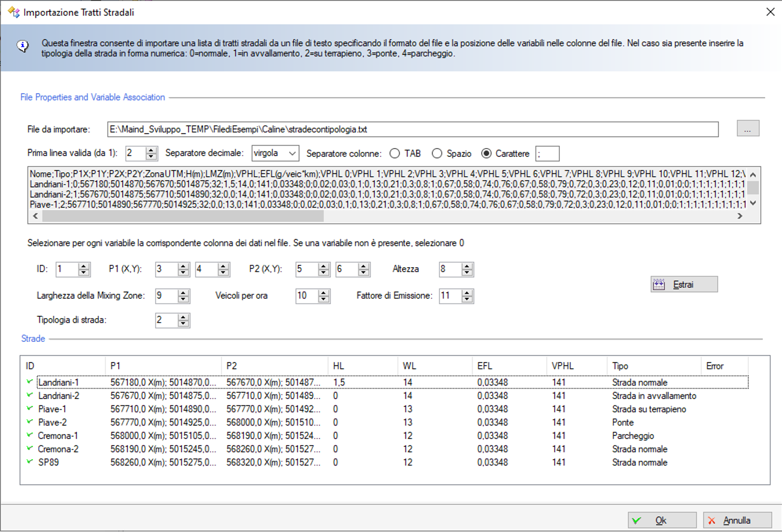Select the Carattere column separator option
Viewport: 782px width, 532px height.
[x=486, y=153]
